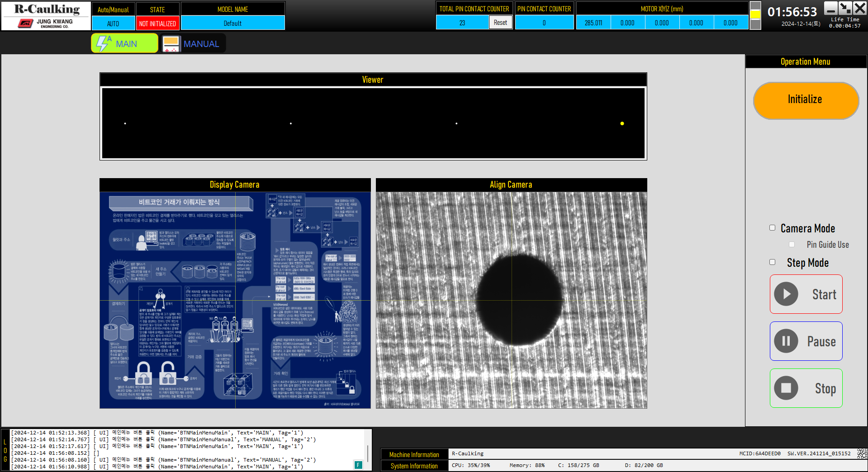Enable the Camera Mode checkbox
Viewport: 868px width, 472px height.
click(773, 228)
